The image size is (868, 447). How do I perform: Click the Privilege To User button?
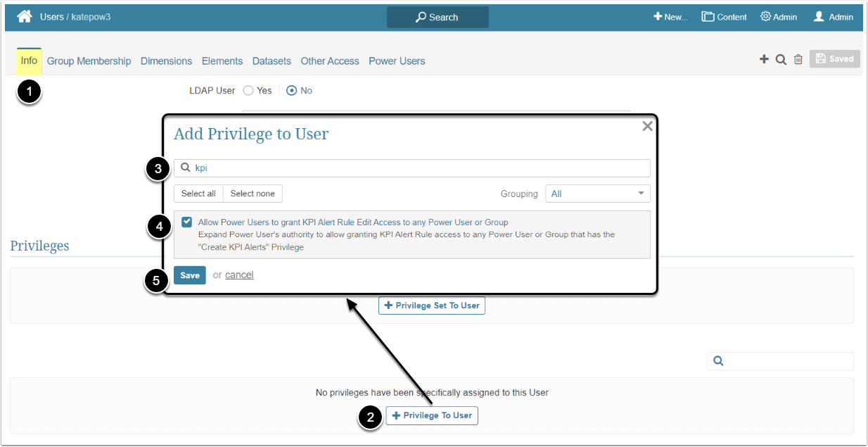pos(432,415)
